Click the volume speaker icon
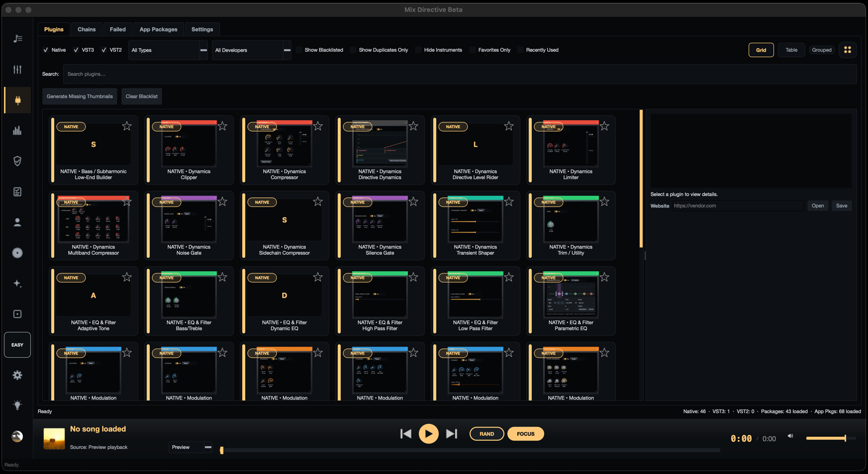 coord(790,436)
